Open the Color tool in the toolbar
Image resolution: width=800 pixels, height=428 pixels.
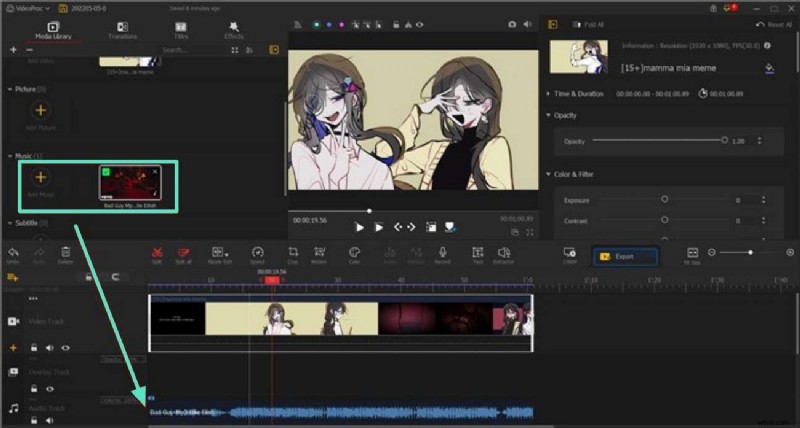tap(354, 255)
